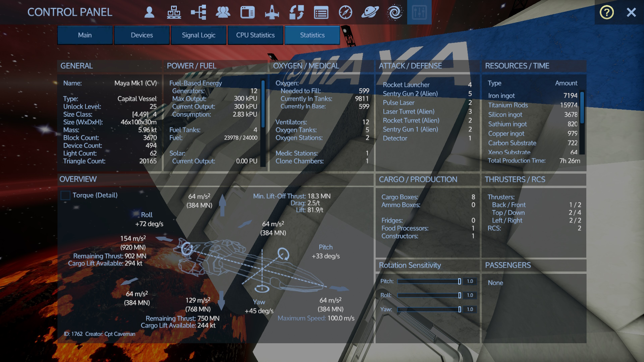Open the Galaxy Map spiral icon
The width and height of the screenshot is (644, 362).
pyautogui.click(x=395, y=12)
